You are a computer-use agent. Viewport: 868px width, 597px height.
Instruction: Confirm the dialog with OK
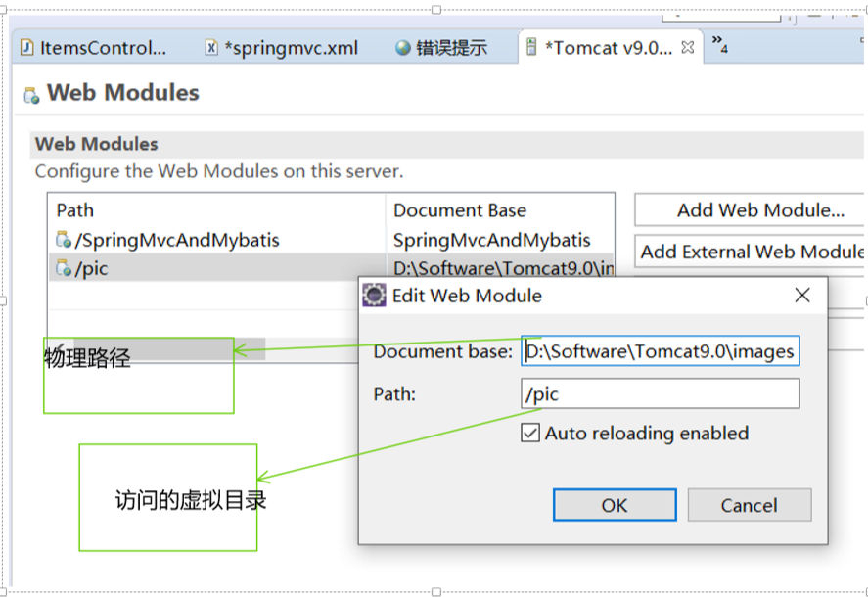coord(615,505)
